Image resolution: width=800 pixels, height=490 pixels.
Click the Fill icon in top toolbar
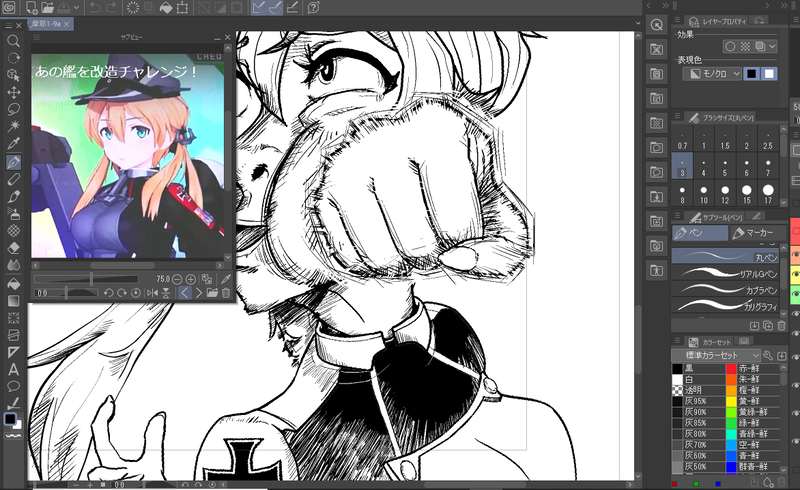pyautogui.click(x=166, y=7)
